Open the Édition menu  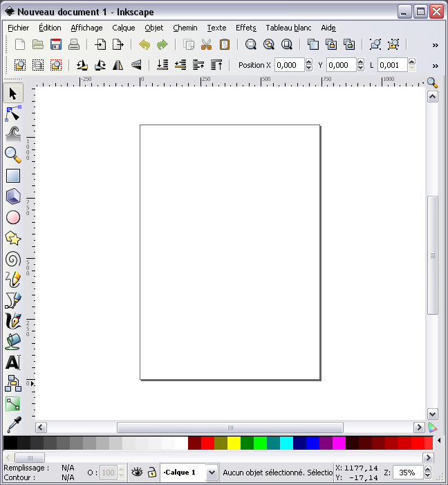click(x=50, y=28)
